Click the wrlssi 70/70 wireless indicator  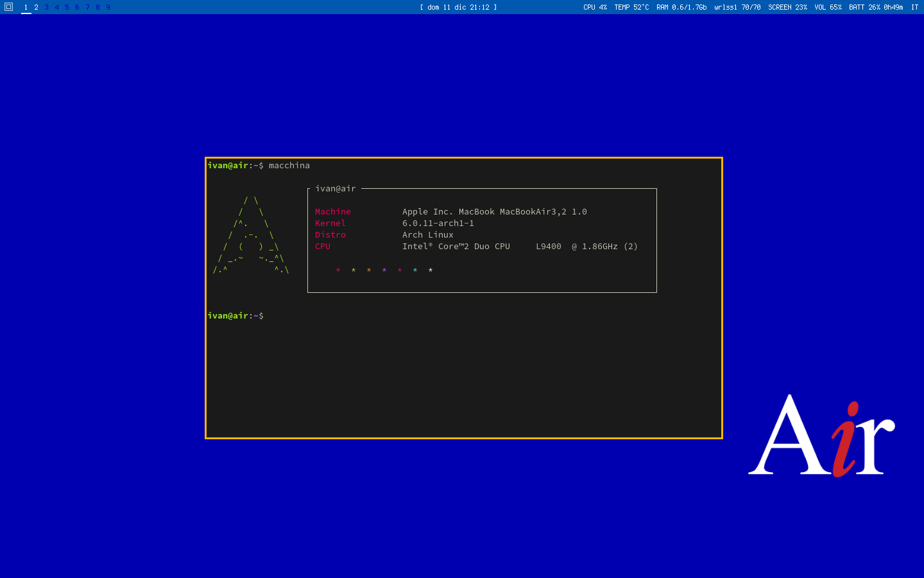coord(738,7)
